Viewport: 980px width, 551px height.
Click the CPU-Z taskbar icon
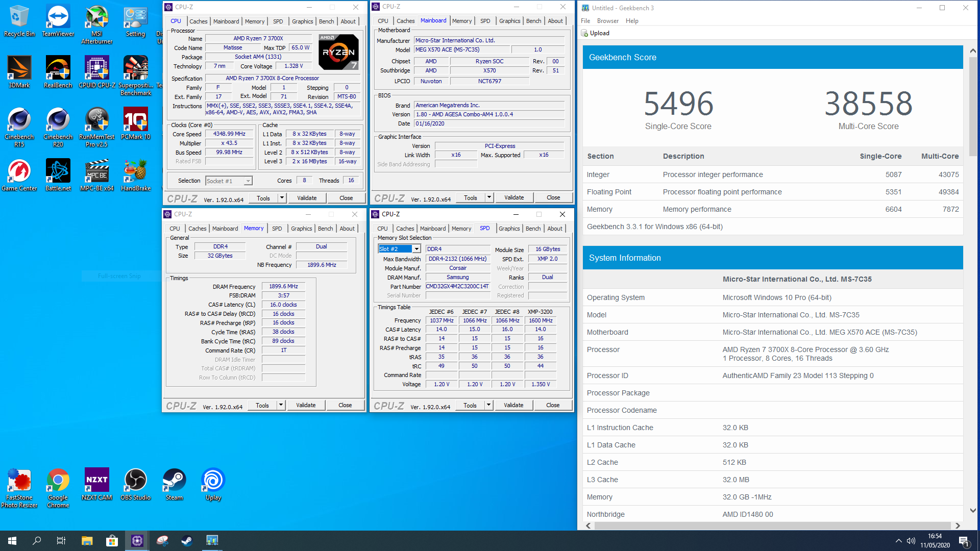[x=137, y=541]
